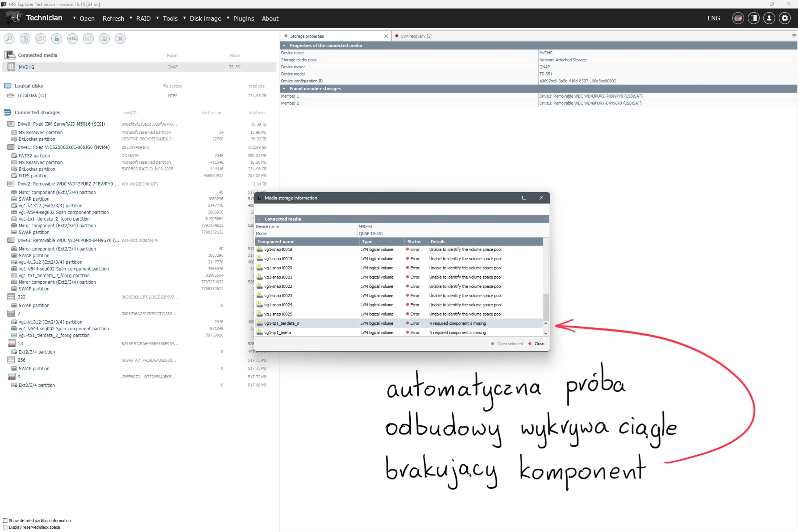Image resolution: width=798 pixels, height=532 pixels.
Task: Collapse the Found member storages section
Action: (x=285, y=89)
